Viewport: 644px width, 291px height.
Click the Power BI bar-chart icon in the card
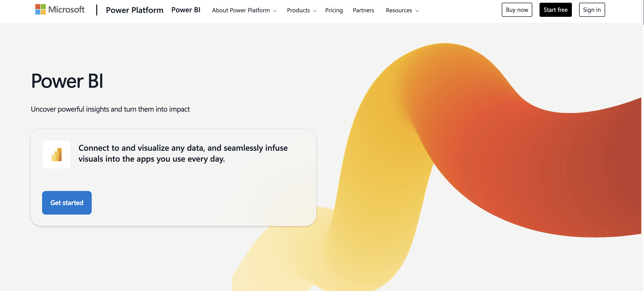[57, 154]
